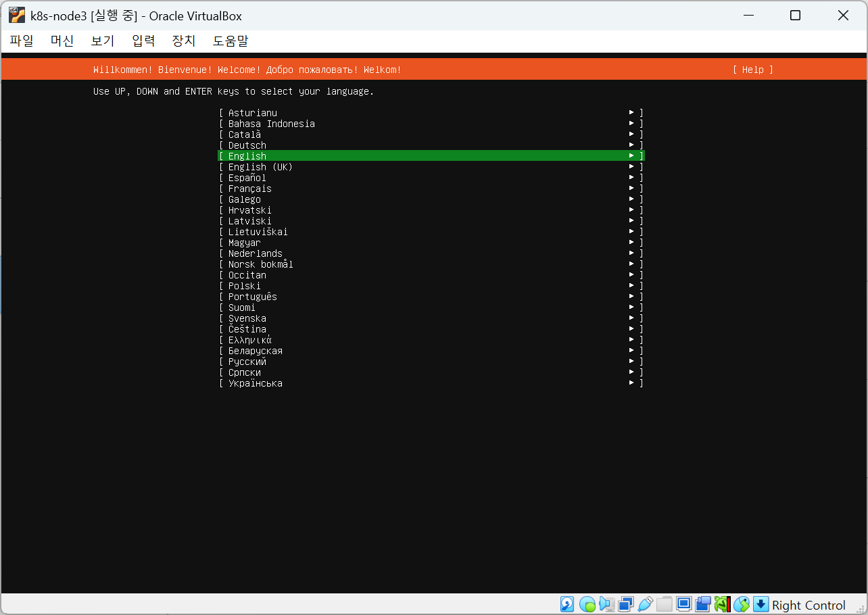The width and height of the screenshot is (868, 615).
Task: Click the arrow on the Suomi row
Action: 631,307
